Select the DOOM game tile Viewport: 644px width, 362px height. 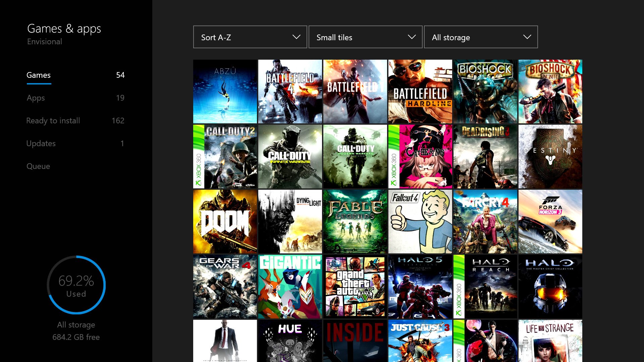225,221
